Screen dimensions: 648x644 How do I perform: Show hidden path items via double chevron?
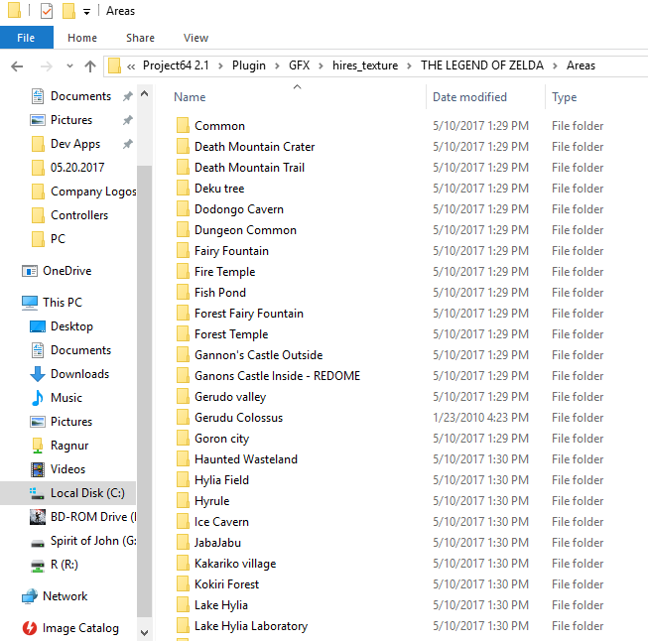pyautogui.click(x=131, y=66)
